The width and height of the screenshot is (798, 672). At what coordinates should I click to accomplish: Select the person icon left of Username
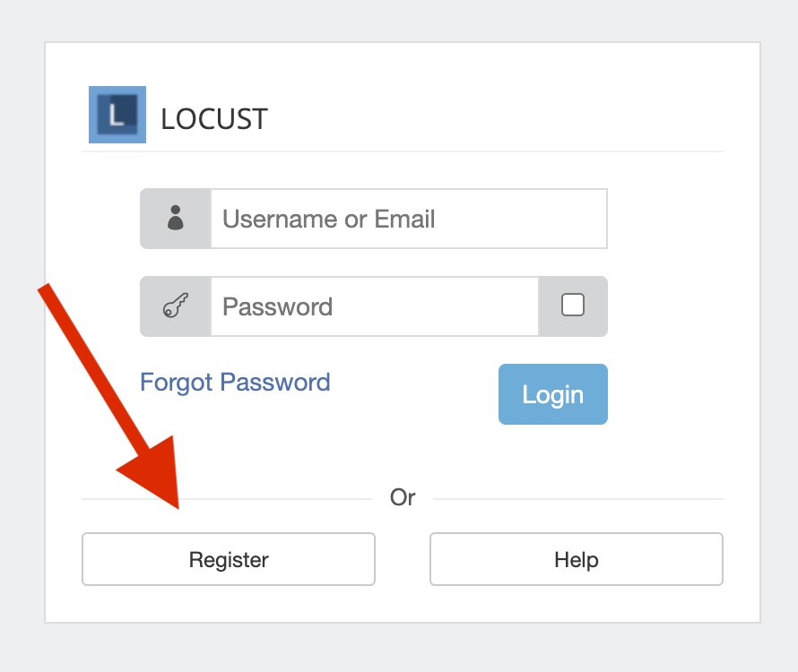[175, 219]
